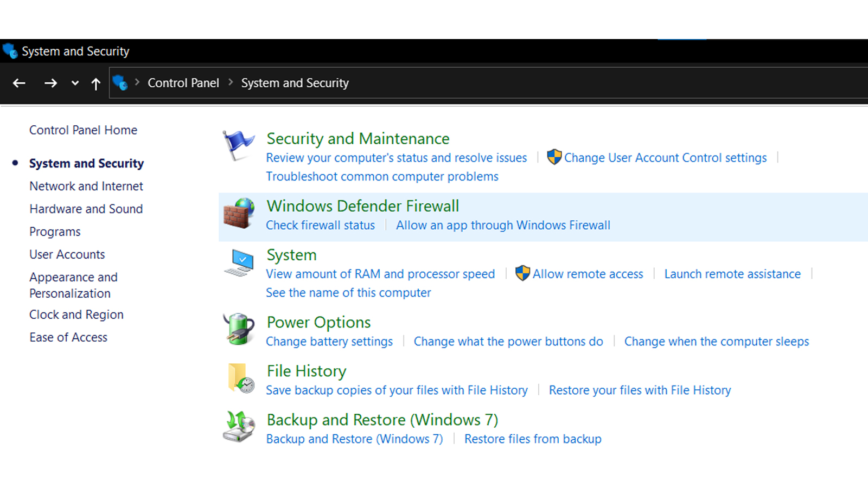Click Change what the power buttons do
Viewport: 868px width, 488px height.
(x=508, y=342)
